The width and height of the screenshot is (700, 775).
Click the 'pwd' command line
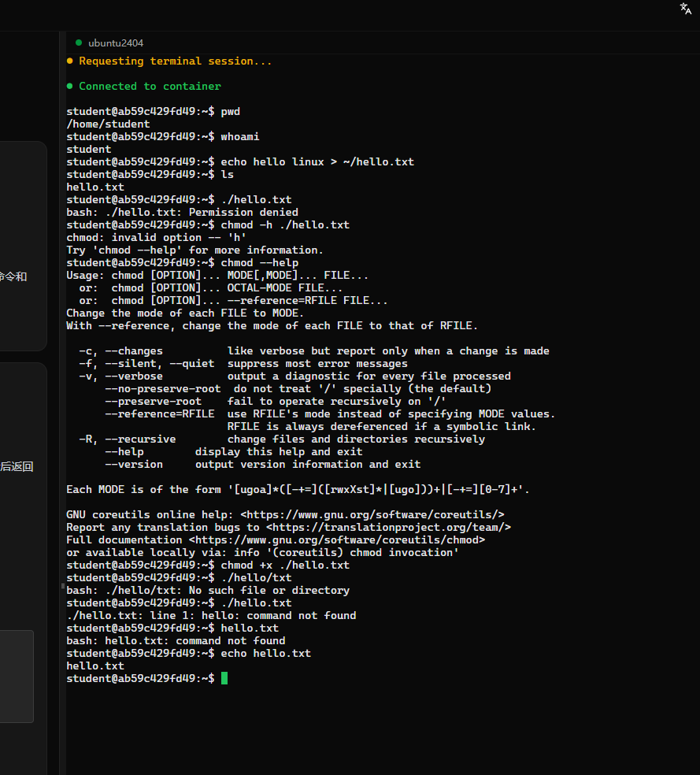click(153, 112)
